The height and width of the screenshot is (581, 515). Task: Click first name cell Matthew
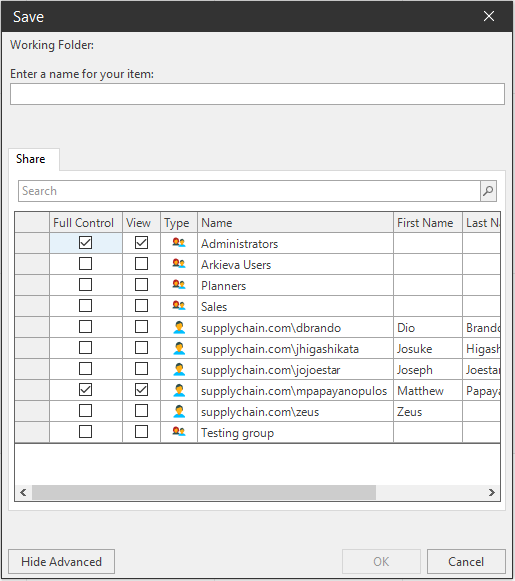pyautogui.click(x=428, y=390)
